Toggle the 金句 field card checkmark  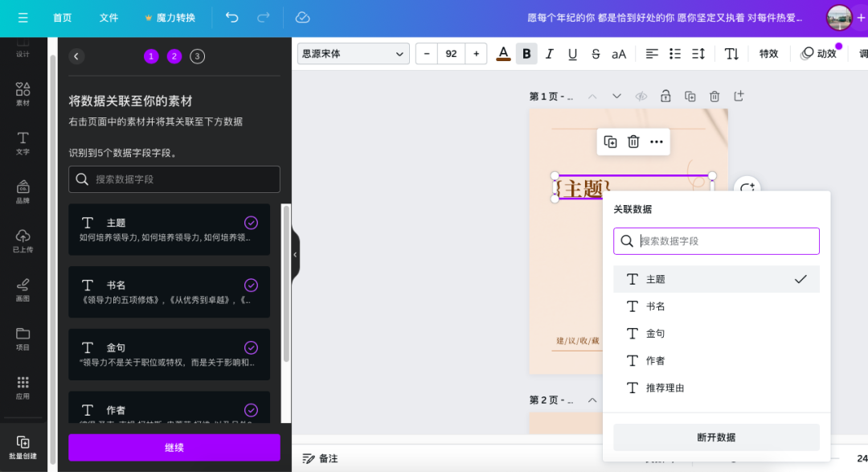click(251, 348)
